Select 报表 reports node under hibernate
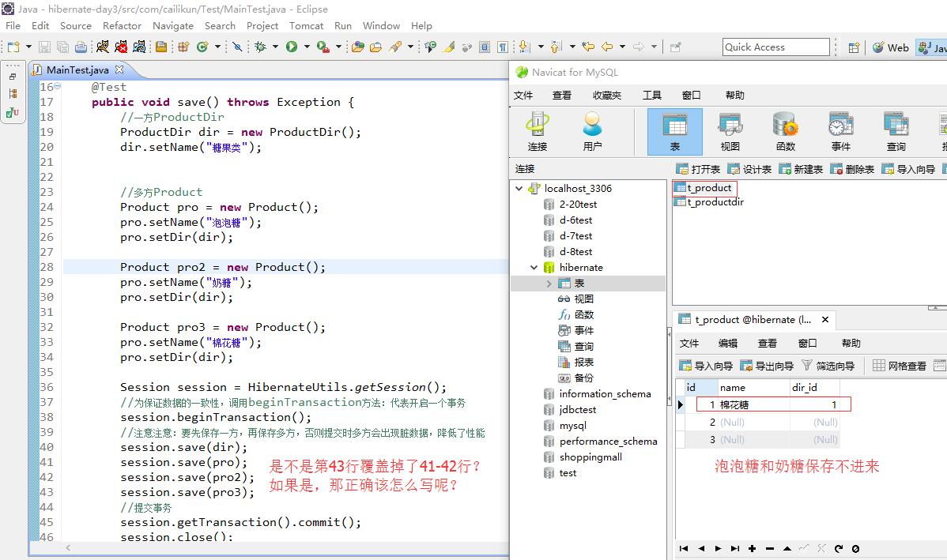Screen dimensions: 947x560 (576, 362)
